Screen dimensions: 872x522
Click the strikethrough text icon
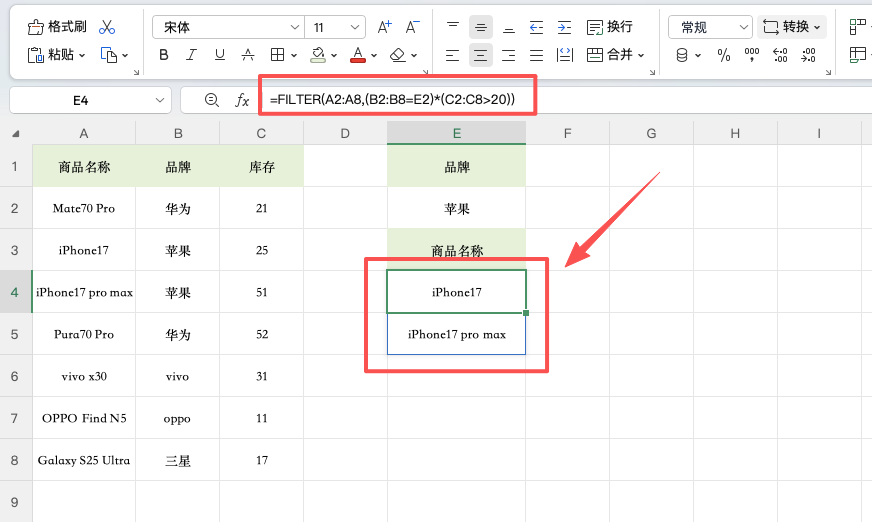coord(247,55)
